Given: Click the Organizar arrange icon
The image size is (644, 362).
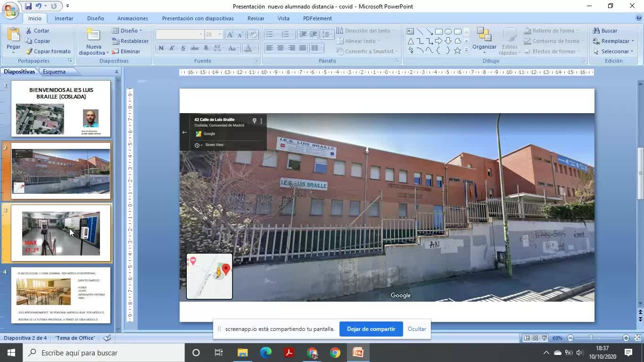Looking at the screenshot, I should (x=484, y=35).
